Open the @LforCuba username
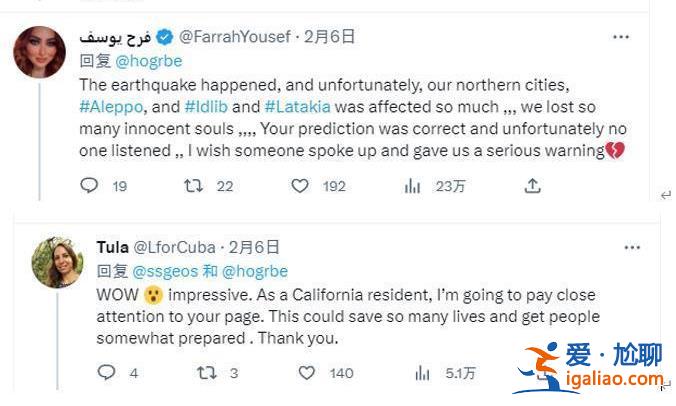 (177, 247)
